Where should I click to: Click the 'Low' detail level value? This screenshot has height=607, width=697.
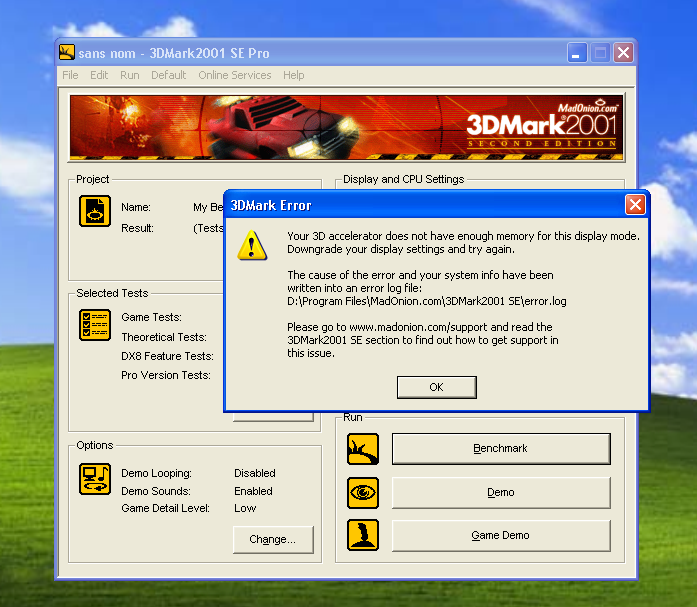[x=245, y=508]
